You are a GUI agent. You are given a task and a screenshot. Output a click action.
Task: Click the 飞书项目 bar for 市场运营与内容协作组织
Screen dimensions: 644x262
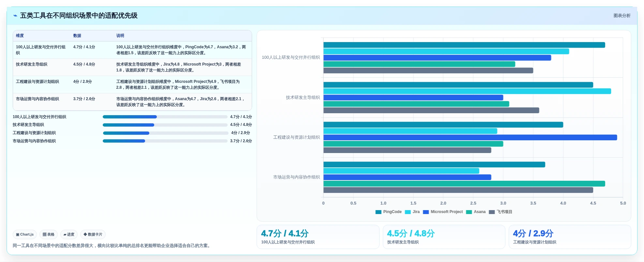click(458, 190)
